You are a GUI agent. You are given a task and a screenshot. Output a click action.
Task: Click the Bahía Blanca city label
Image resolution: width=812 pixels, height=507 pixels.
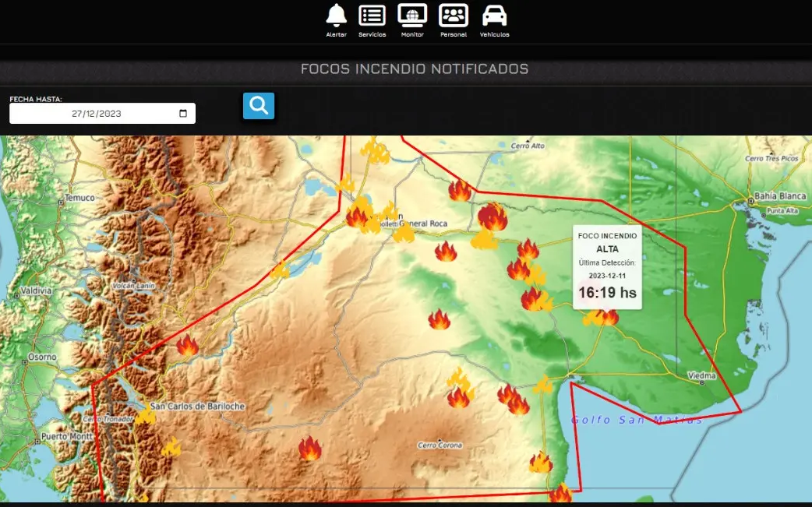tap(780, 196)
